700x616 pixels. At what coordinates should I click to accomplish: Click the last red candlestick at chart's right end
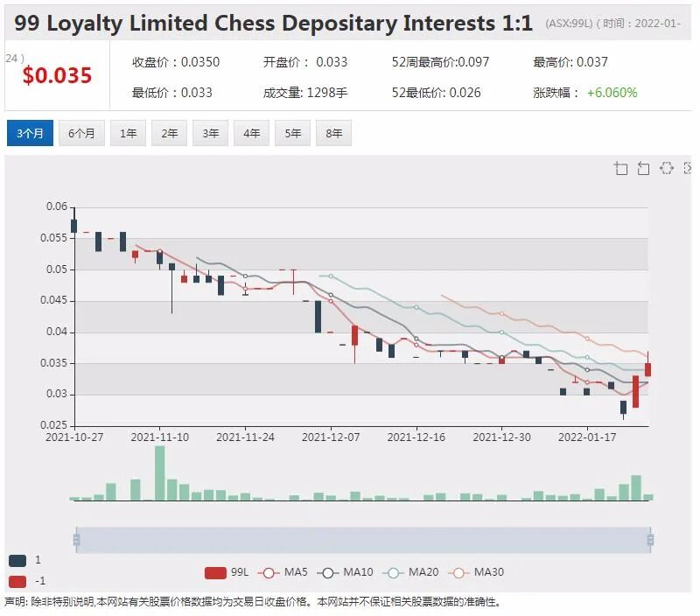pyautogui.click(x=647, y=369)
